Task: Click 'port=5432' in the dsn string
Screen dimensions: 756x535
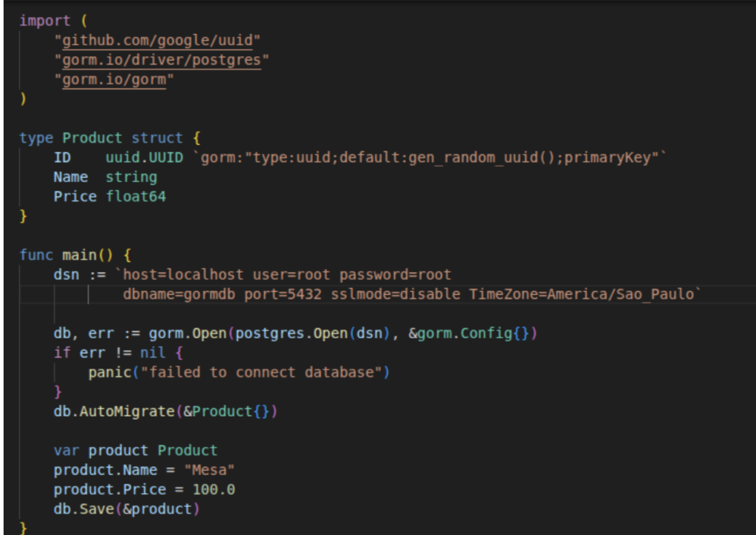Action: [x=283, y=294]
